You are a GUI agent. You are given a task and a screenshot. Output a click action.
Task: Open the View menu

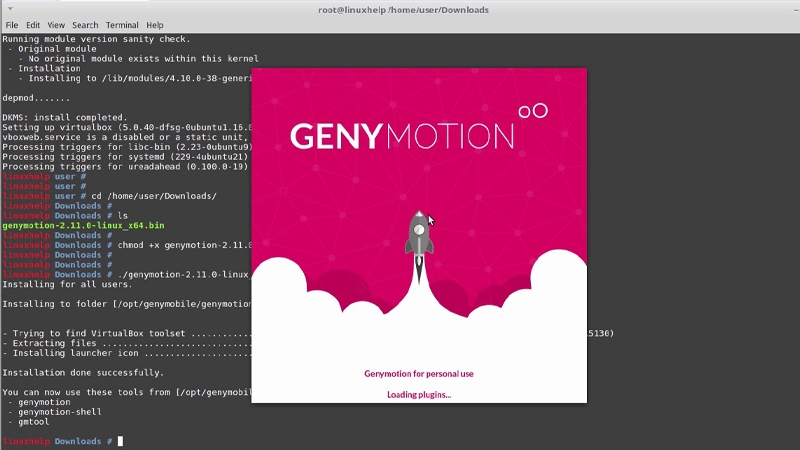click(x=56, y=25)
